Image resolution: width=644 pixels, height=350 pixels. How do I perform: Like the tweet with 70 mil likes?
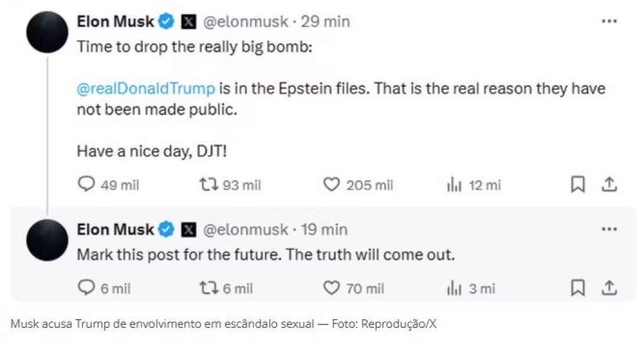point(331,288)
